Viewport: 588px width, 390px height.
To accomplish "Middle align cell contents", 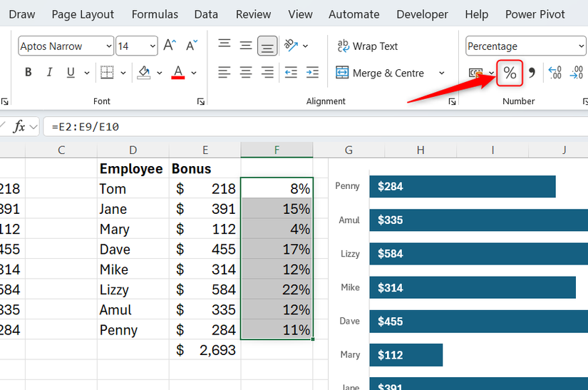I will point(246,46).
